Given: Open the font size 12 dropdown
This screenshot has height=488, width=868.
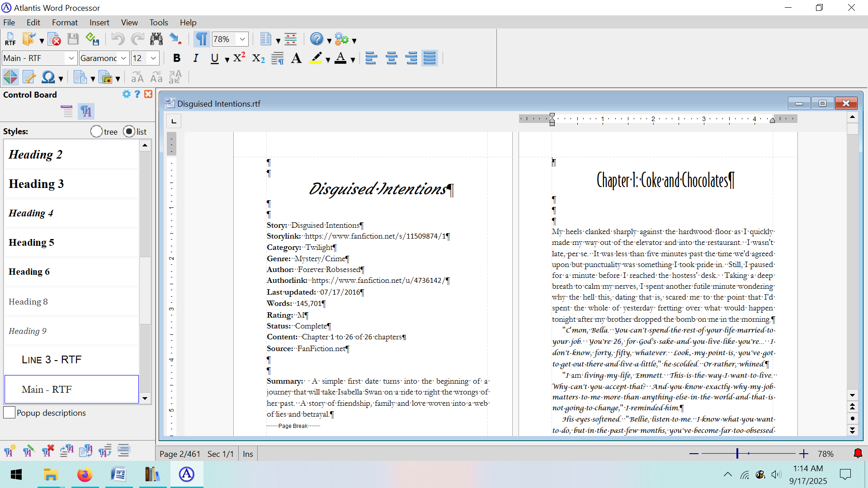Looking at the screenshot, I should (153, 58).
